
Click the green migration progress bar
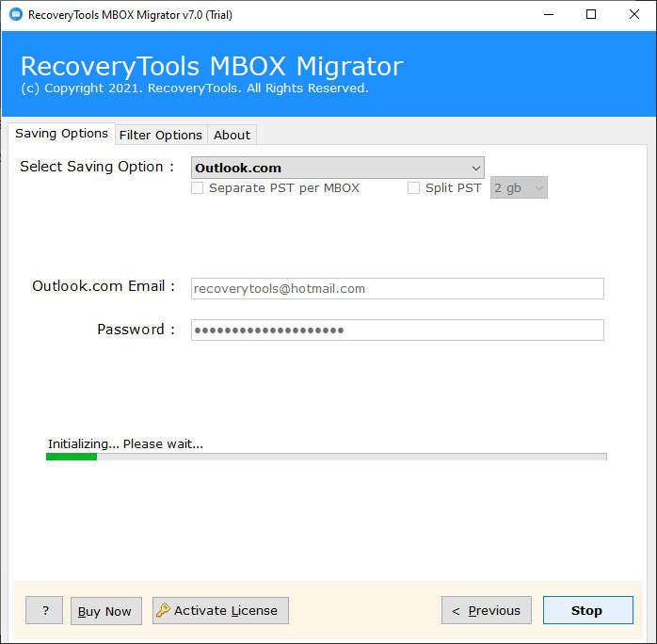pyautogui.click(x=326, y=457)
